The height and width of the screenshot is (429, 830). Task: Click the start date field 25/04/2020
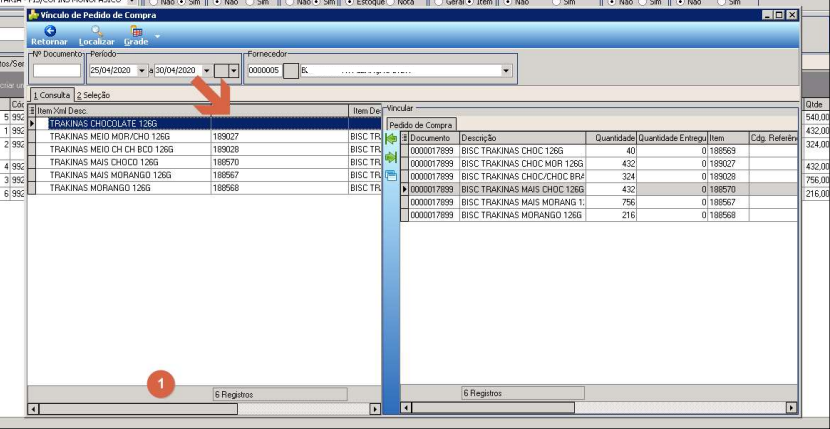pos(113,70)
